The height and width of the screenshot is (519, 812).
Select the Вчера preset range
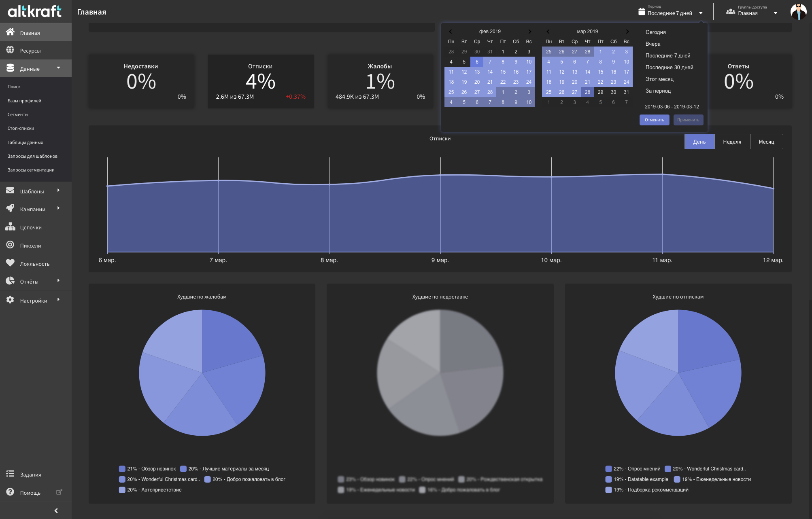pyautogui.click(x=653, y=44)
